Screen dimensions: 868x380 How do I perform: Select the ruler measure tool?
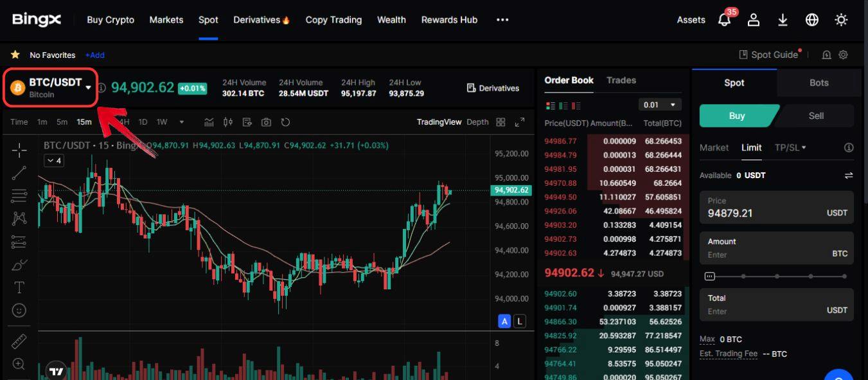point(19,341)
